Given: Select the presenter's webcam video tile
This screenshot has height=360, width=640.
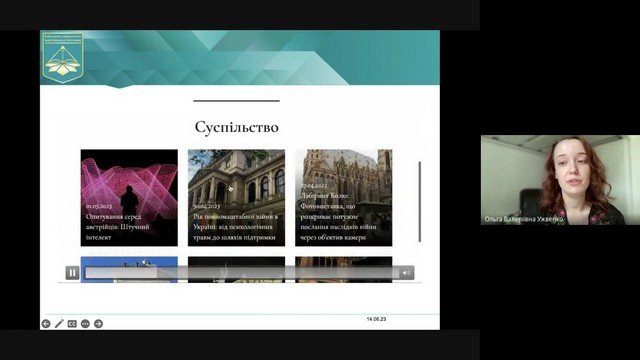Looking at the screenshot, I should (x=560, y=180).
